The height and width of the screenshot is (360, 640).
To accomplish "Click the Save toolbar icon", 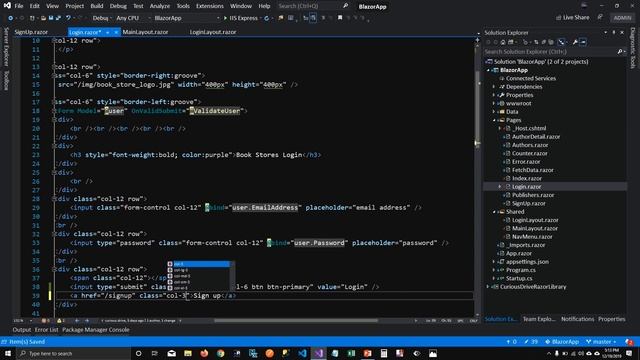I will pyautogui.click(x=51, y=18).
